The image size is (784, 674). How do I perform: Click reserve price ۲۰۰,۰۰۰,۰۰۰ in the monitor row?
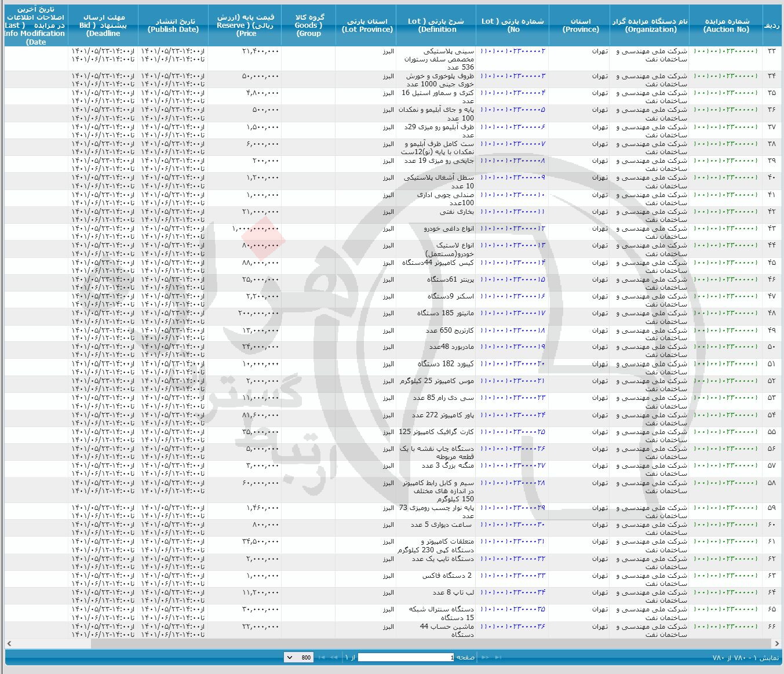(258, 314)
